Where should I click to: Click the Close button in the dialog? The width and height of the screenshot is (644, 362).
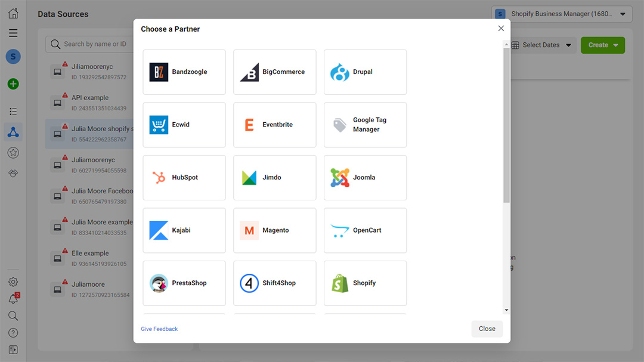click(487, 329)
